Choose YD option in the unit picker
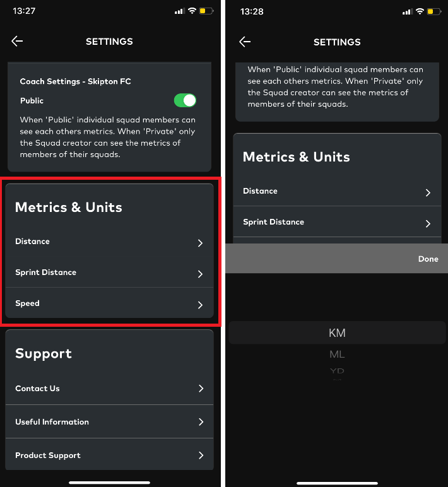This screenshot has height=487, width=448. pos(337,370)
